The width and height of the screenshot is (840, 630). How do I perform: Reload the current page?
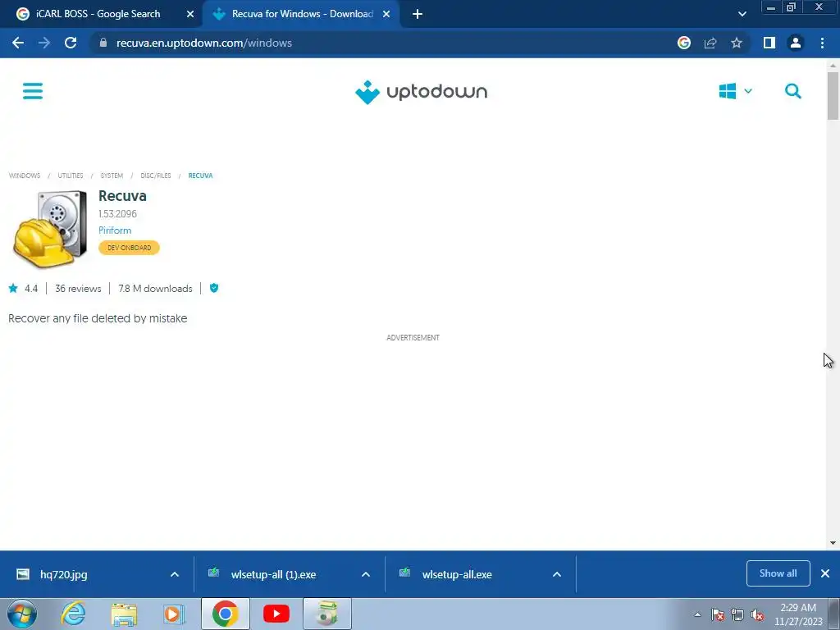tap(71, 43)
